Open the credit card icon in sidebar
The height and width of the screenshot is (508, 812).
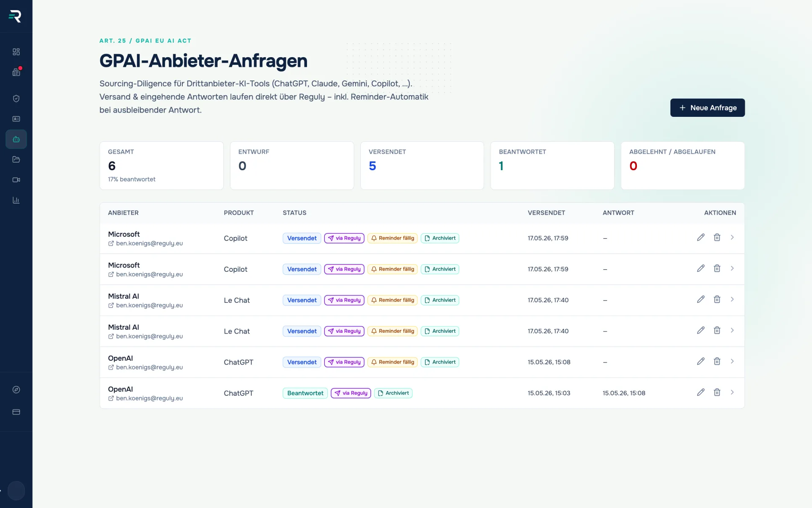pos(16,412)
